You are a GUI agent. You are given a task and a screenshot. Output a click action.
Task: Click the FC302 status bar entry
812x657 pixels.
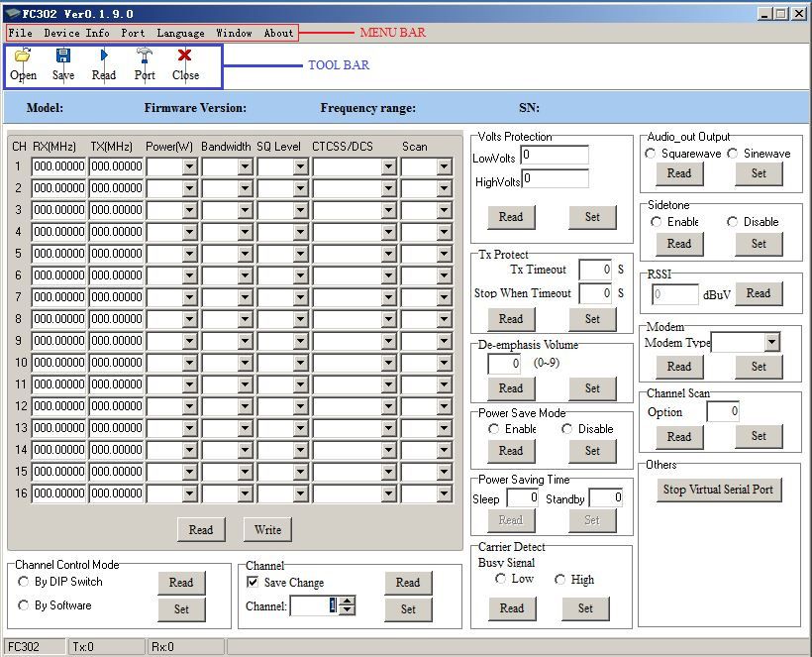tap(35, 647)
